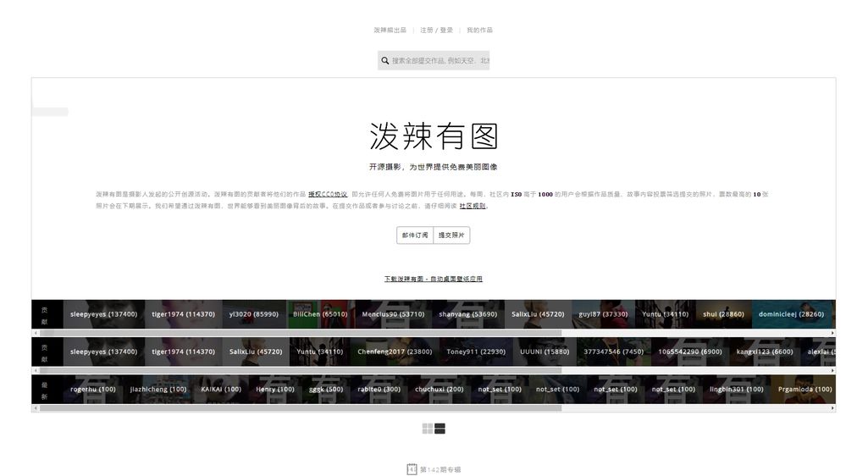The height and width of the screenshot is (476, 868).
Task: Open newest user chuchuxi (200) tile
Action: pyautogui.click(x=440, y=389)
